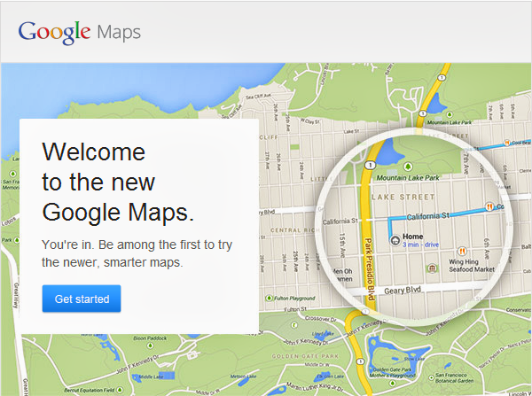The height and width of the screenshot is (396, 532).
Task: Click the Geary Blvd label in magnifier
Action: [x=403, y=291]
